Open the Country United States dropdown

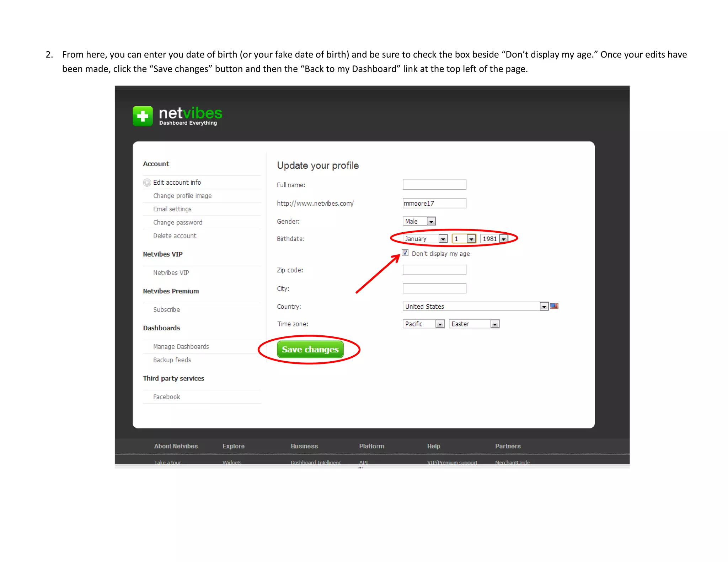pyautogui.click(x=476, y=306)
